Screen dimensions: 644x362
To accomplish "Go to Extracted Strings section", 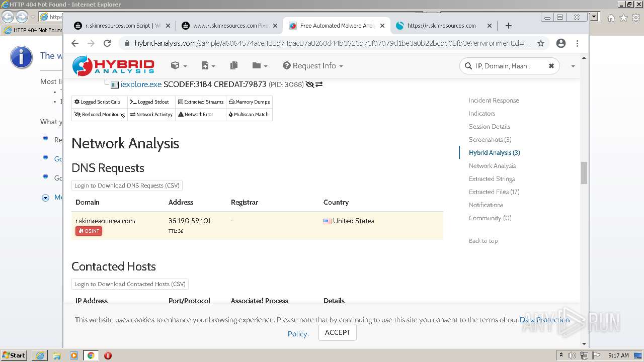I will [x=492, y=179].
